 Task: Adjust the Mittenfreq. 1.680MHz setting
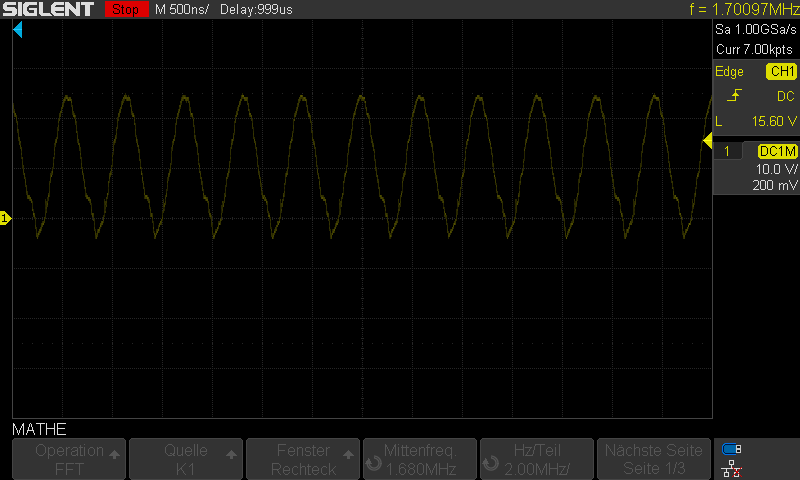(420, 459)
